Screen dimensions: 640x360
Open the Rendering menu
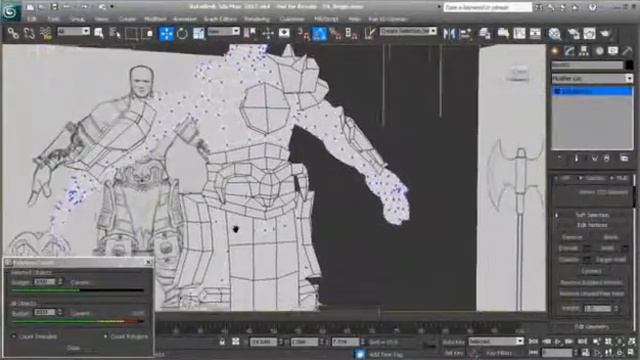(257, 19)
